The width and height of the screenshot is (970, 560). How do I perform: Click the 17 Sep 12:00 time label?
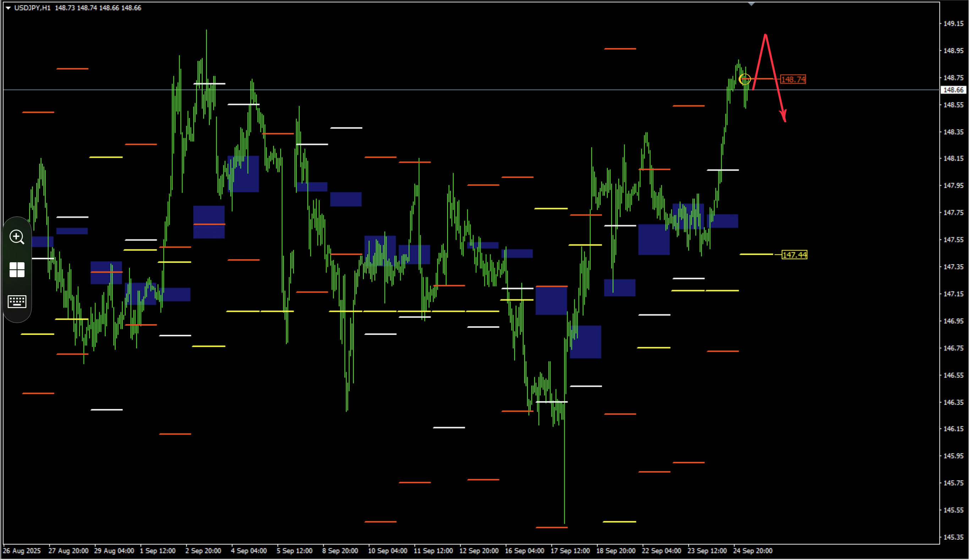(570, 551)
